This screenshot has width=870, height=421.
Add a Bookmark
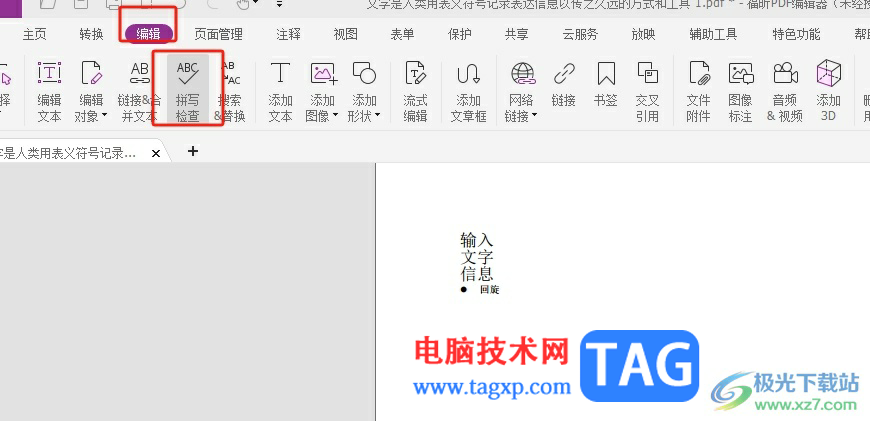(605, 84)
